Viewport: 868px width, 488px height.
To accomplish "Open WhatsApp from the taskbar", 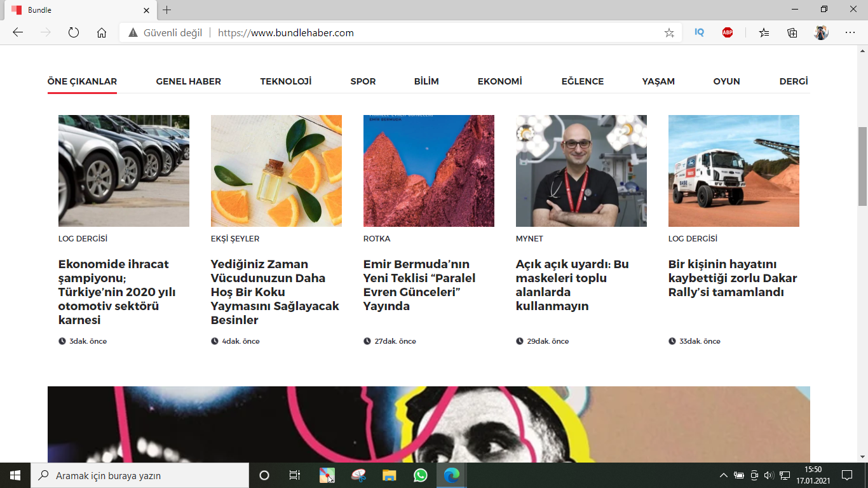I will point(421,475).
